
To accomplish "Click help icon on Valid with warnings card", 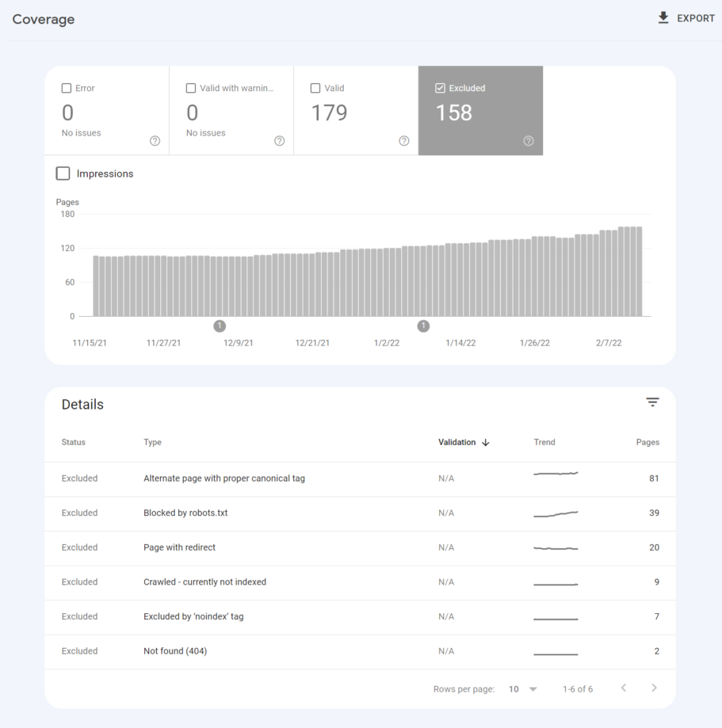I will point(279,140).
